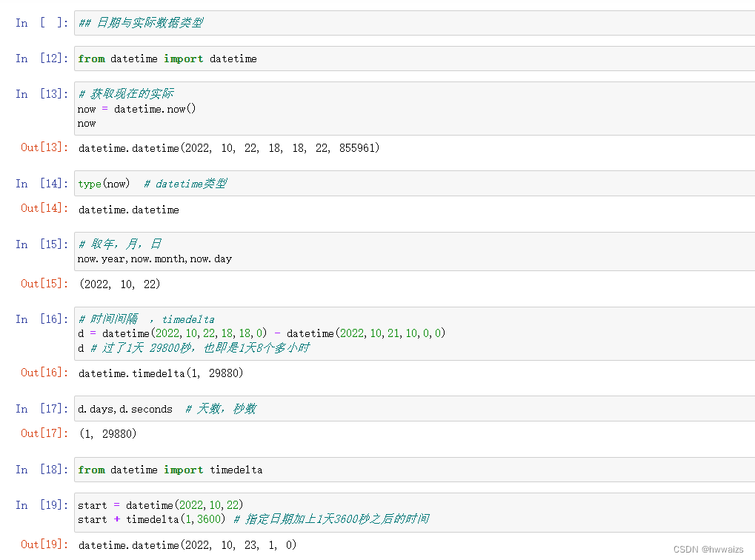Screen dimensions: 755x560
Task: Click the line 'd = datetime(2022,10,22,18,18,0) - ...'
Action: pyautogui.click(x=262, y=333)
